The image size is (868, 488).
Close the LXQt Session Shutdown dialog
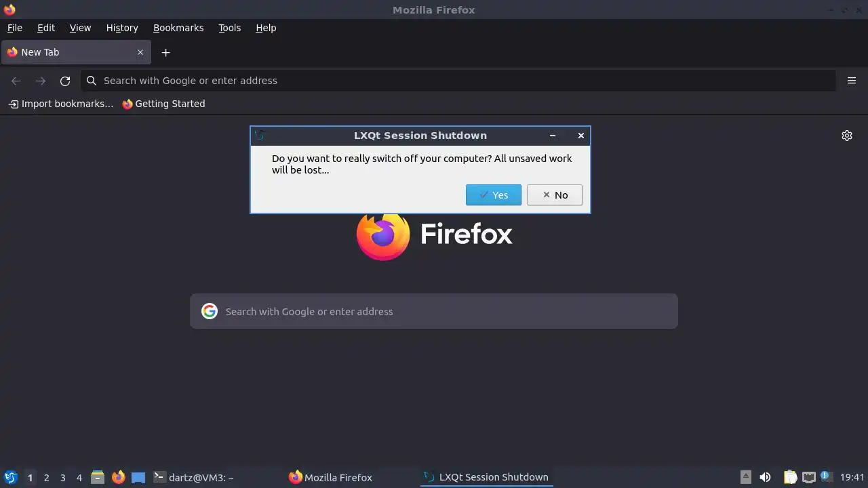pos(581,136)
